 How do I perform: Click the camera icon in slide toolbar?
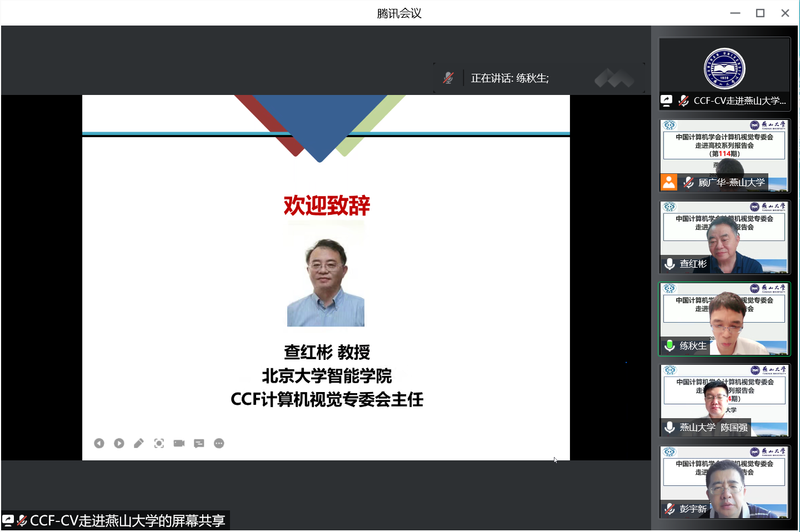coord(179,443)
